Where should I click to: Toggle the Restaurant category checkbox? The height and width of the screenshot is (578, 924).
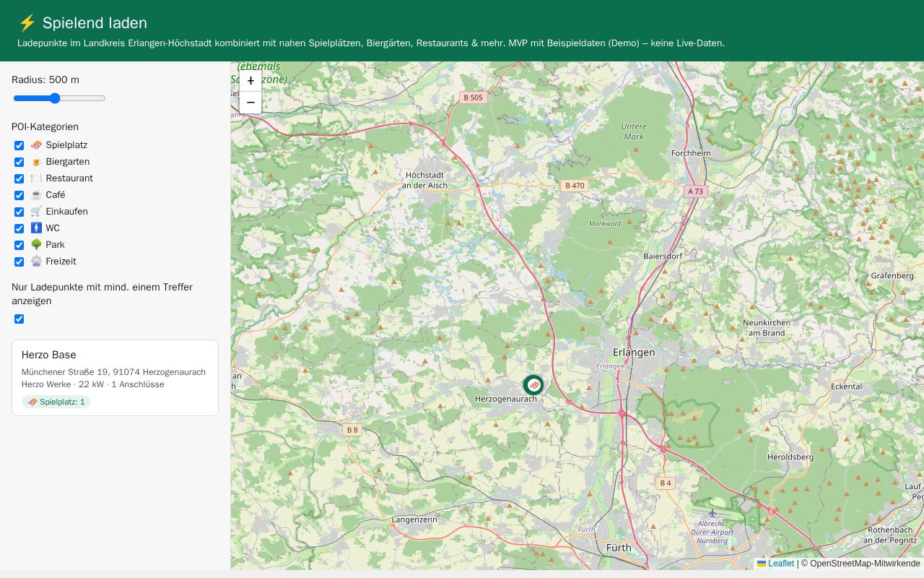tap(19, 178)
